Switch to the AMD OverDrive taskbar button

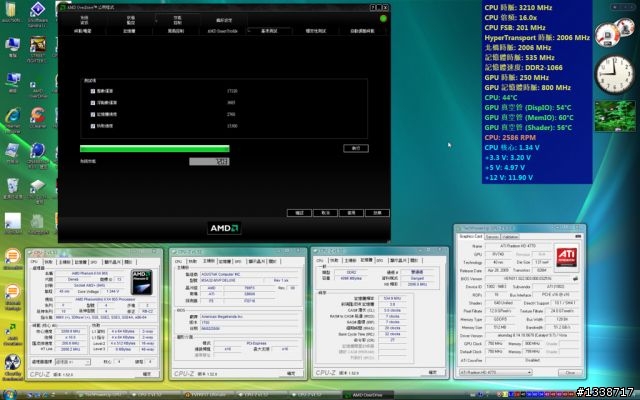(x=367, y=395)
